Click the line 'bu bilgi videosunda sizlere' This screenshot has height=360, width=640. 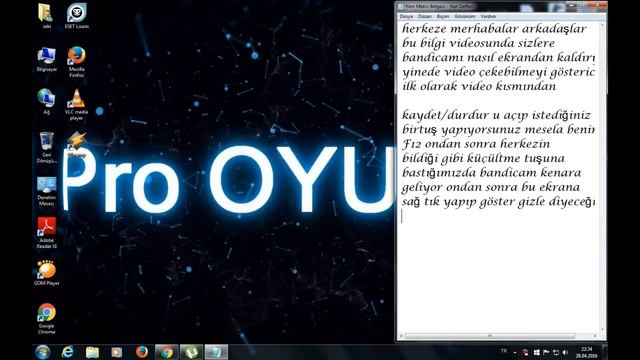(478, 43)
